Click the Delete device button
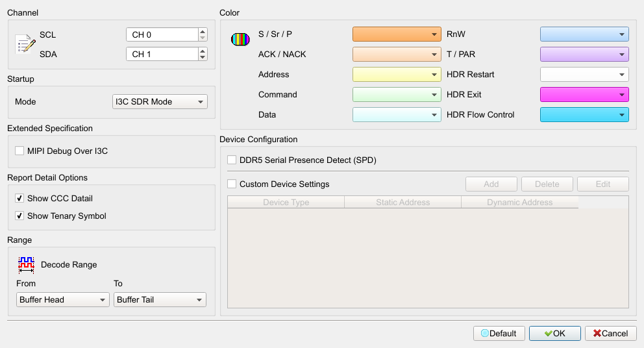The height and width of the screenshot is (348, 644). [547, 184]
